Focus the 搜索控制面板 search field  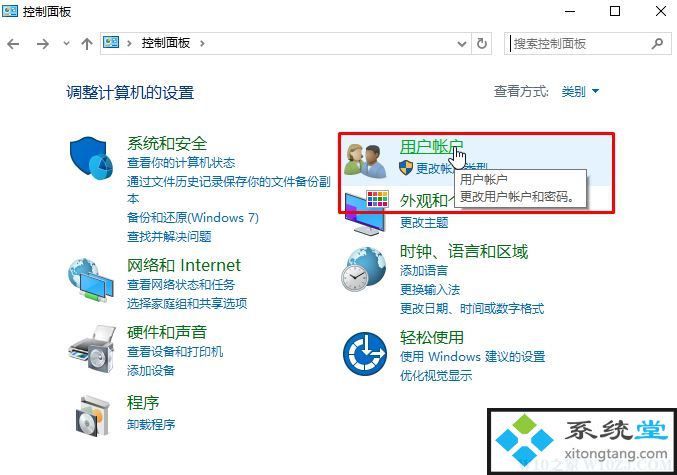(x=579, y=44)
